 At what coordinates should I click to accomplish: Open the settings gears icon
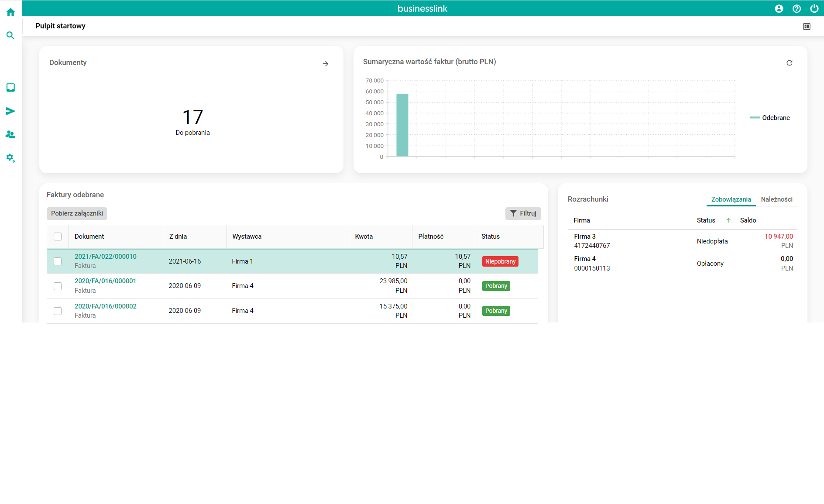coord(10,158)
